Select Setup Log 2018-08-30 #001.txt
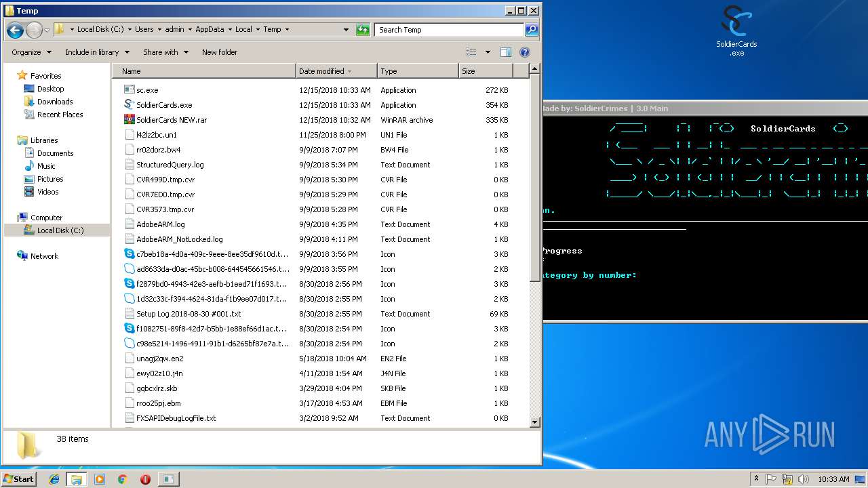Viewport: 868px width, 488px height. coord(189,314)
